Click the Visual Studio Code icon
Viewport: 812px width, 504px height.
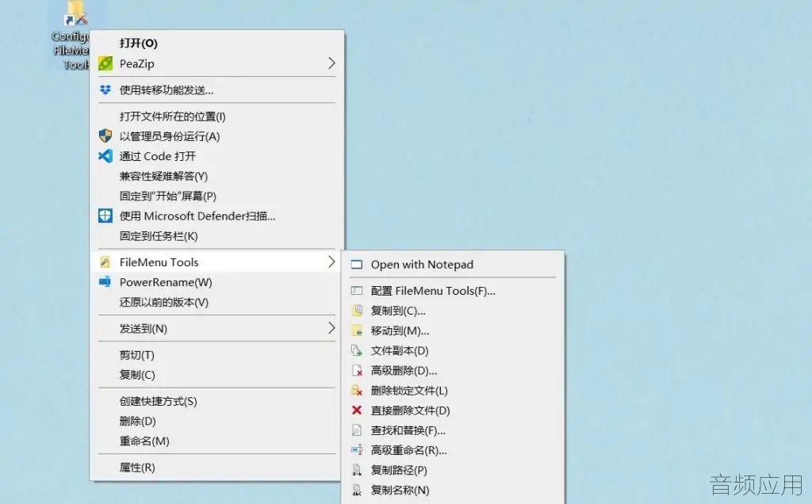pos(105,156)
